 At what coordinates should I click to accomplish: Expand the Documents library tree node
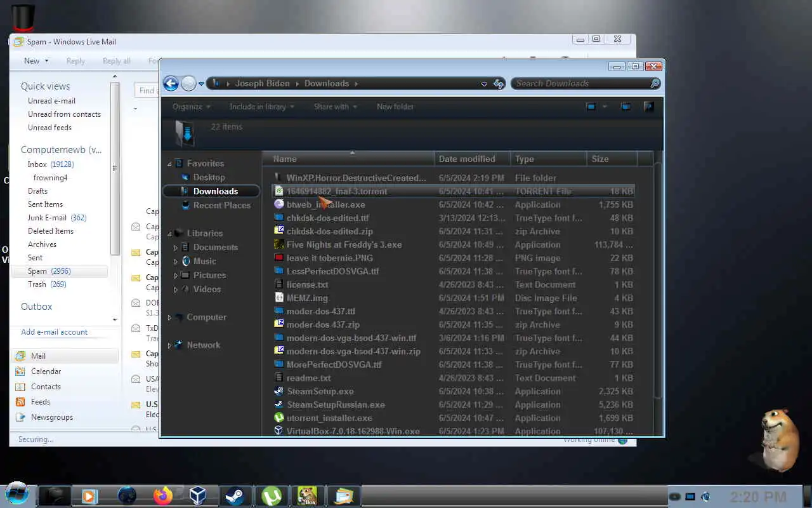click(x=176, y=248)
